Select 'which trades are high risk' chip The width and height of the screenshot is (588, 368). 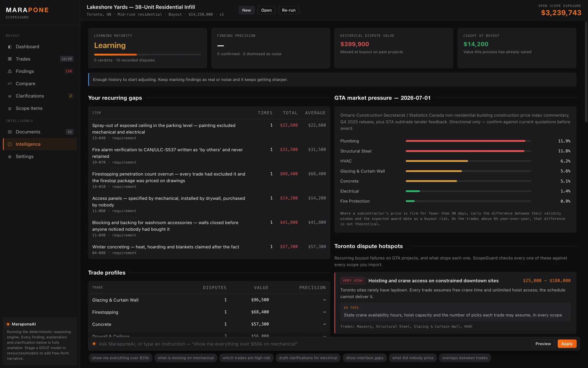tap(246, 358)
